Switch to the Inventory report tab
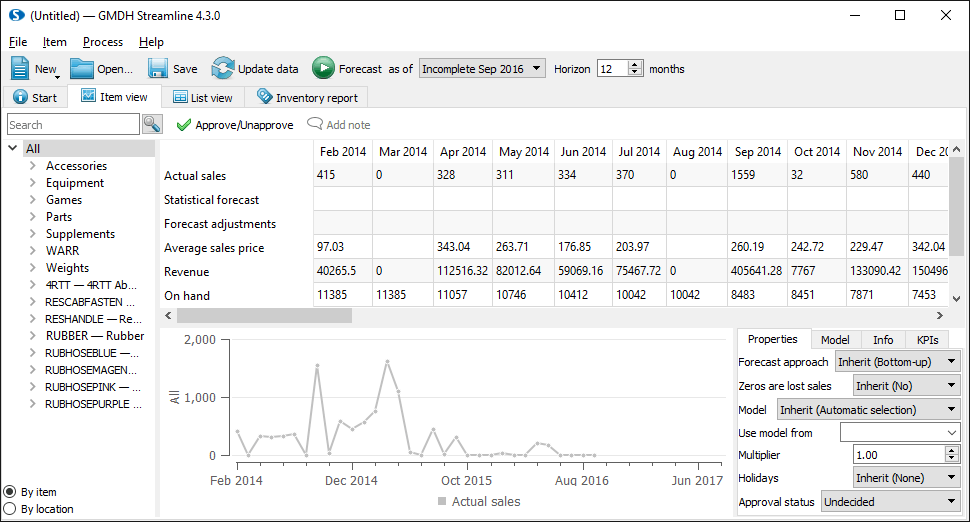This screenshot has width=970, height=522. (x=311, y=98)
